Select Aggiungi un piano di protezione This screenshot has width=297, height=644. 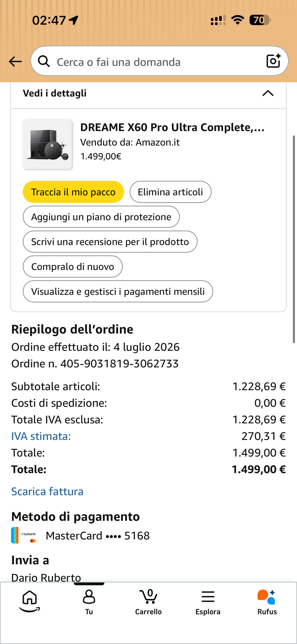pos(101,217)
